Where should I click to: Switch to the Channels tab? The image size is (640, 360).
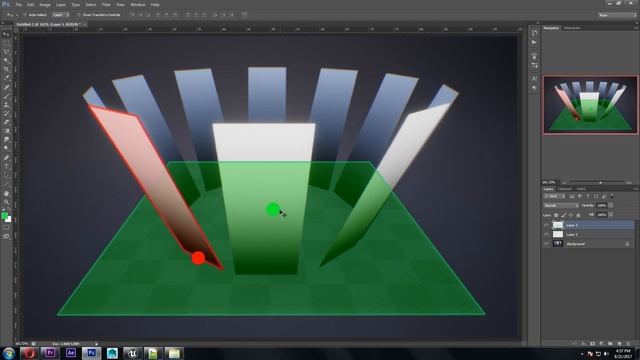point(565,189)
